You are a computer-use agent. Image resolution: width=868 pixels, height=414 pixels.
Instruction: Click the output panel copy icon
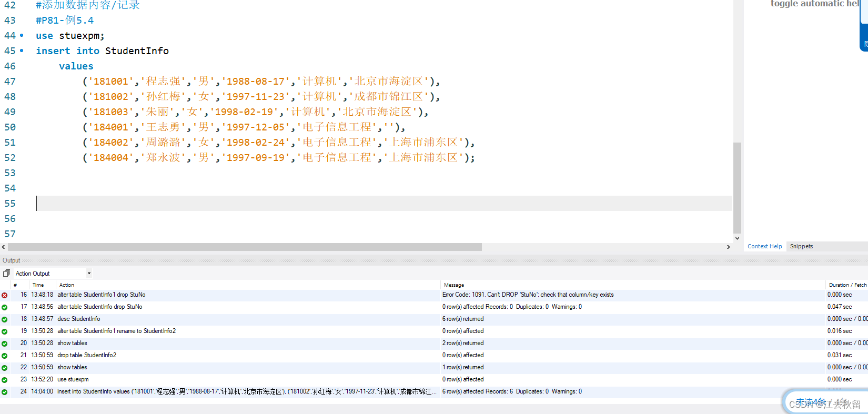(7, 274)
